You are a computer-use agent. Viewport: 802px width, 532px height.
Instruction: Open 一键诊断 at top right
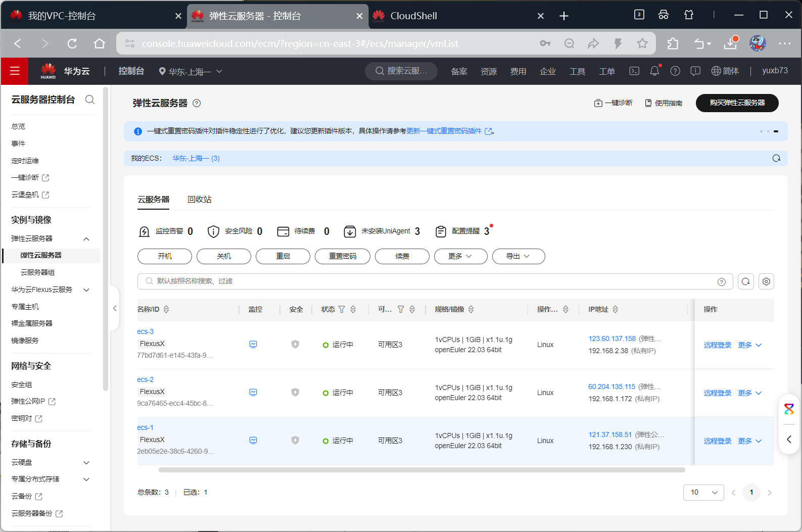614,103
